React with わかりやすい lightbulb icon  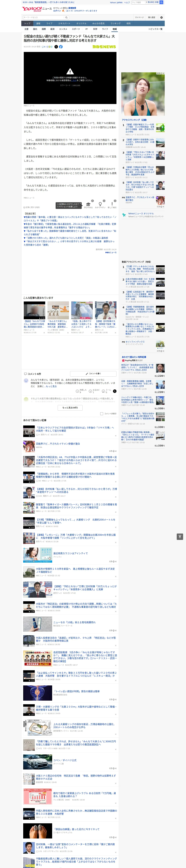pos(100,204)
